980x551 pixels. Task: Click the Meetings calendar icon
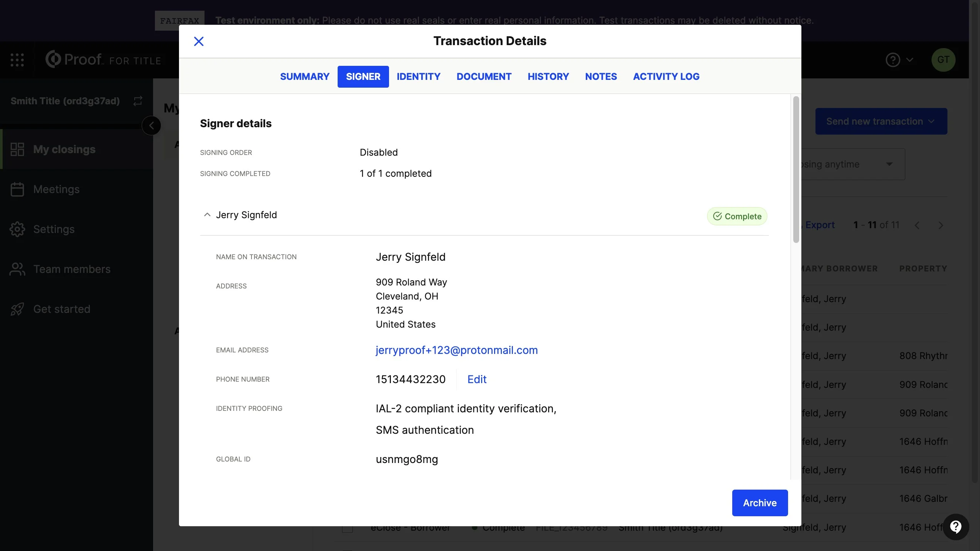[17, 189]
